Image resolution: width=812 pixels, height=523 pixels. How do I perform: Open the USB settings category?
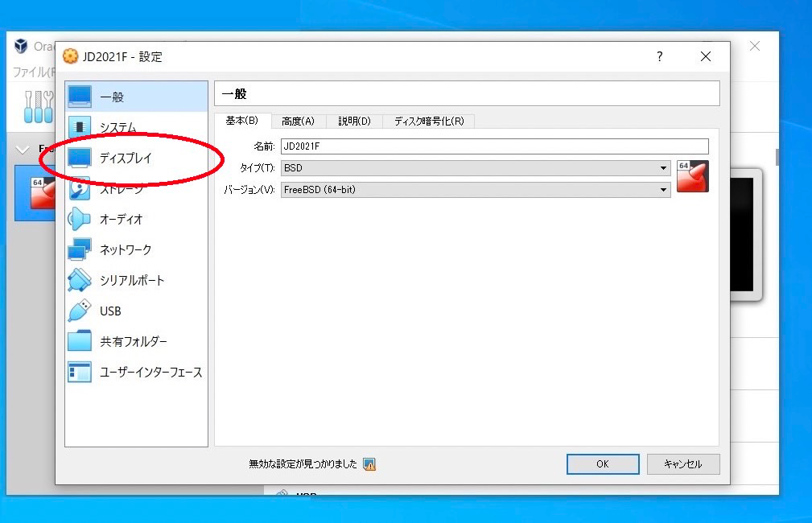point(110,311)
